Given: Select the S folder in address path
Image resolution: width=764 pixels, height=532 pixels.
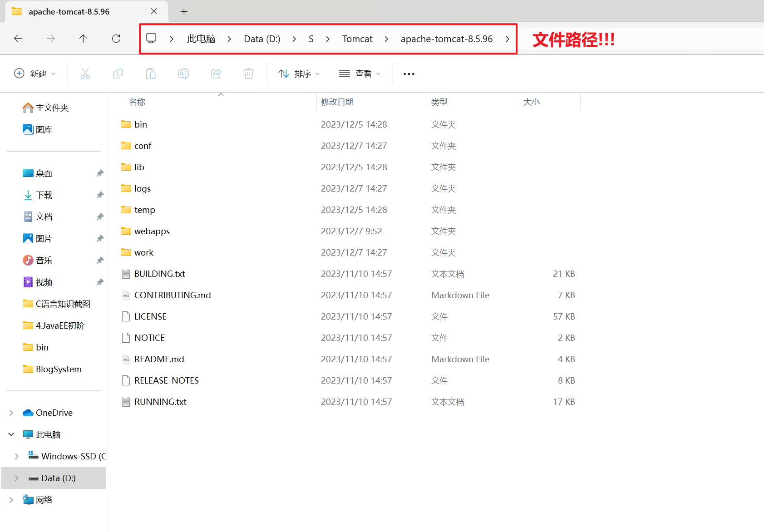Looking at the screenshot, I should 311,39.
